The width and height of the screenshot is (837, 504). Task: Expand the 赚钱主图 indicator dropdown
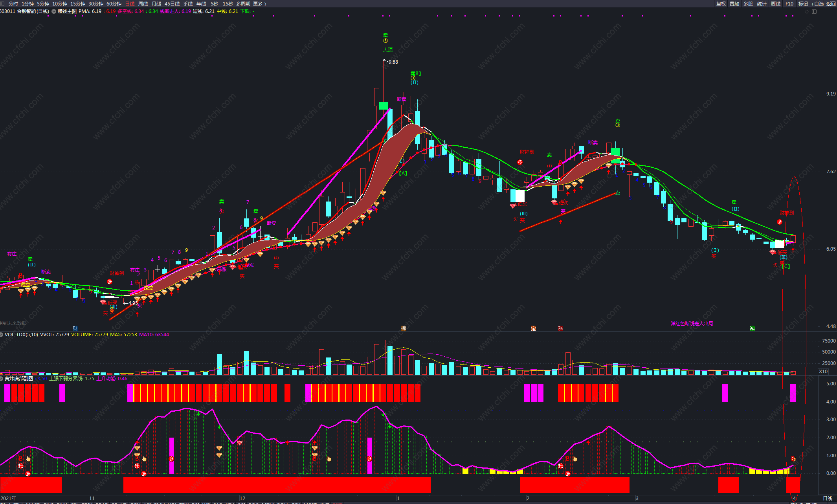pos(54,11)
